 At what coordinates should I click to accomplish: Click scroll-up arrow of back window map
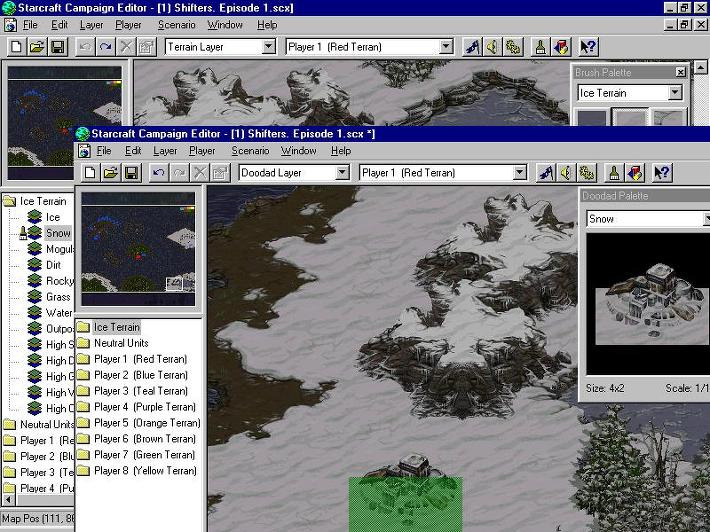click(700, 68)
